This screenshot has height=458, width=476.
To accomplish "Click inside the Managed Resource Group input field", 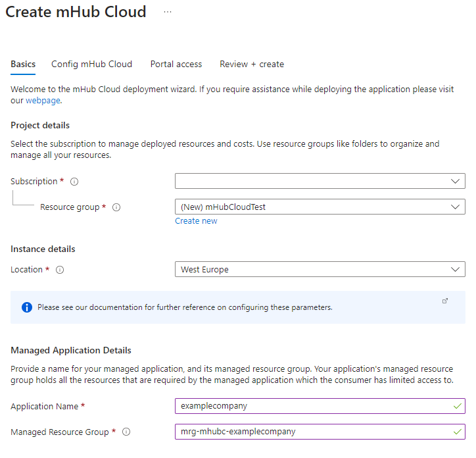I will (x=320, y=432).
